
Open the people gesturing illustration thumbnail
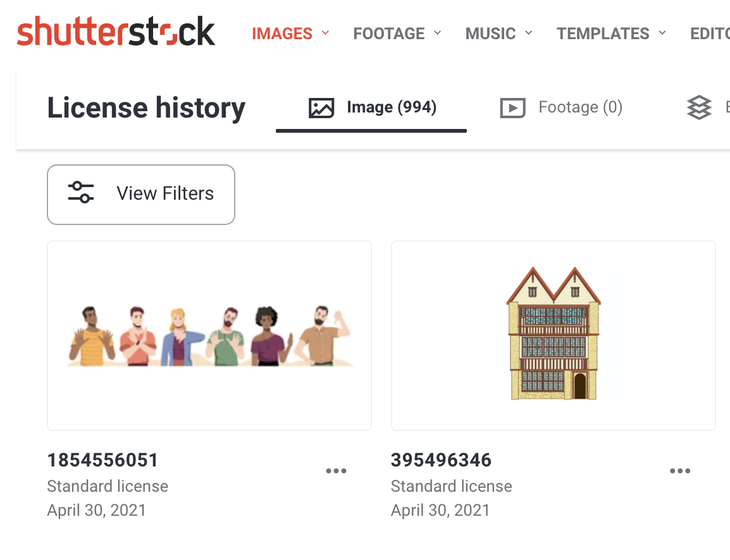coord(209,336)
